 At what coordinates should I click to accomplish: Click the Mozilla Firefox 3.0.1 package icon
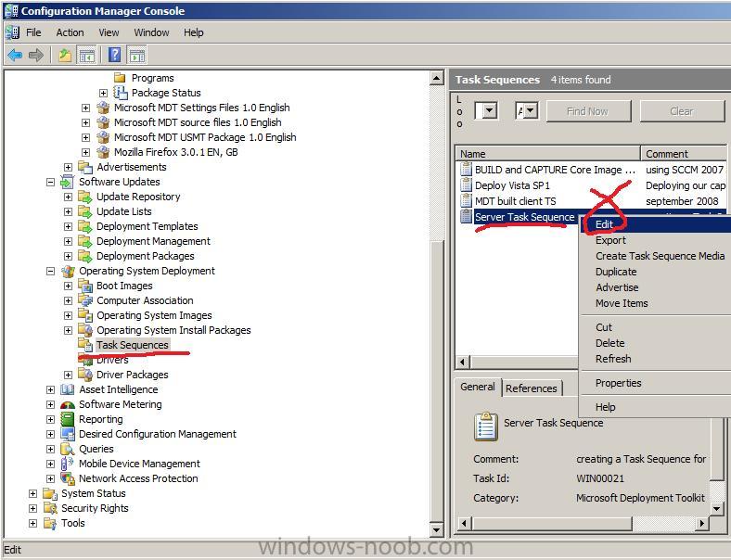pos(103,152)
